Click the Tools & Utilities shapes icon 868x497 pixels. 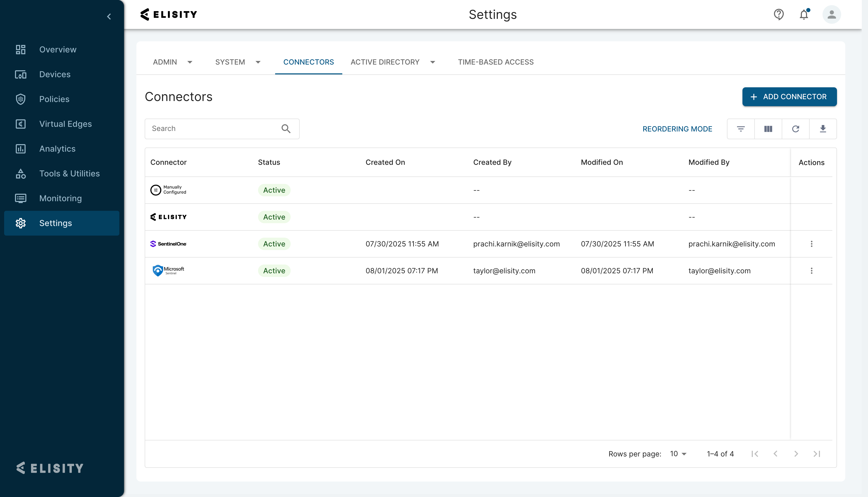click(x=20, y=173)
